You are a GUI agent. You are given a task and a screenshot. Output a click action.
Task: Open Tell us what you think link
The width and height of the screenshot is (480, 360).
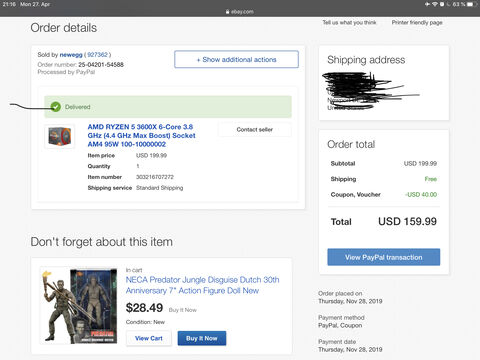[349, 22]
